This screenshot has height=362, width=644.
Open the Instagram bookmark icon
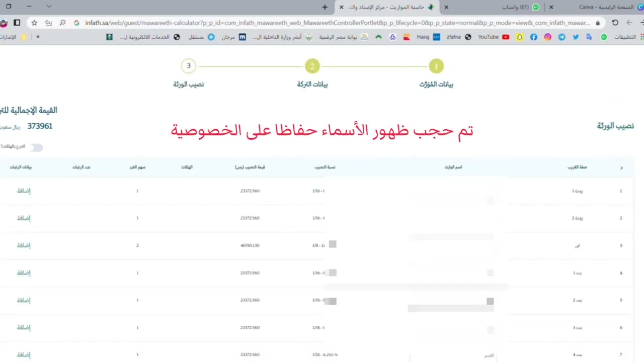547,37
